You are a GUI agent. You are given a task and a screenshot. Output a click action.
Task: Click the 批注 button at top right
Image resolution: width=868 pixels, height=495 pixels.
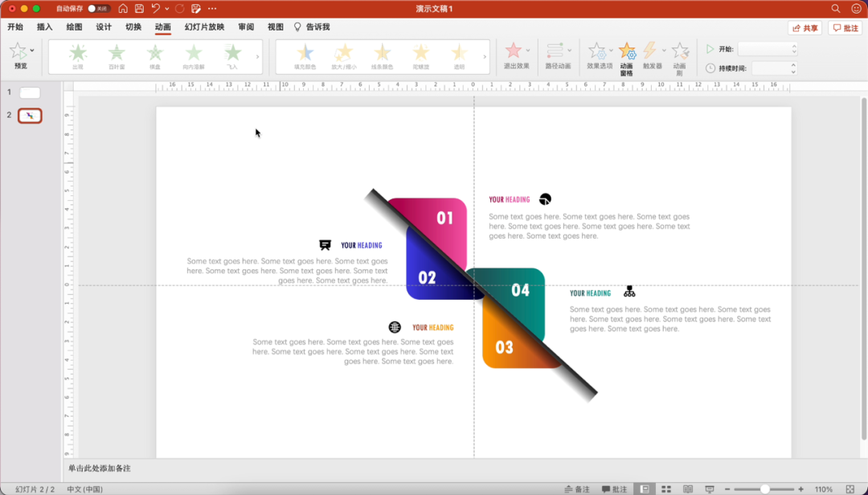click(845, 28)
